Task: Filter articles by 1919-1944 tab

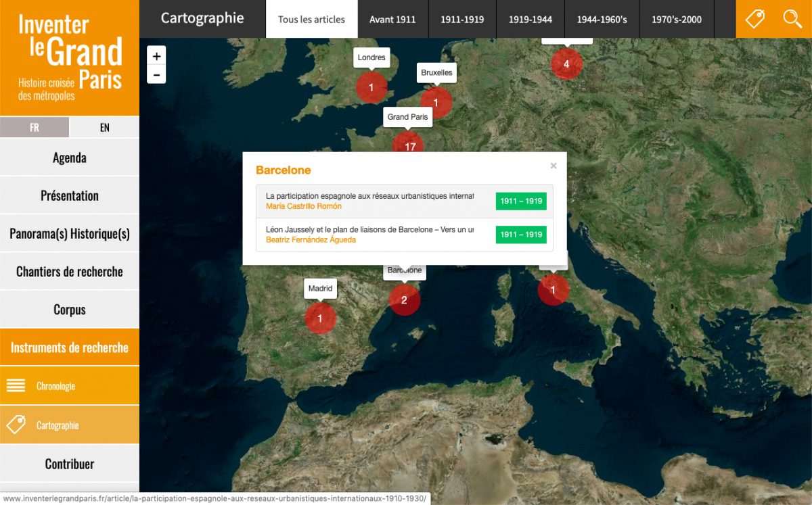Action: click(531, 19)
